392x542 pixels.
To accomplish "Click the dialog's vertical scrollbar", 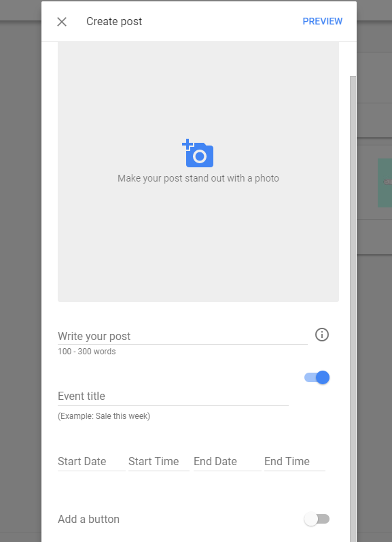I will [353, 309].
